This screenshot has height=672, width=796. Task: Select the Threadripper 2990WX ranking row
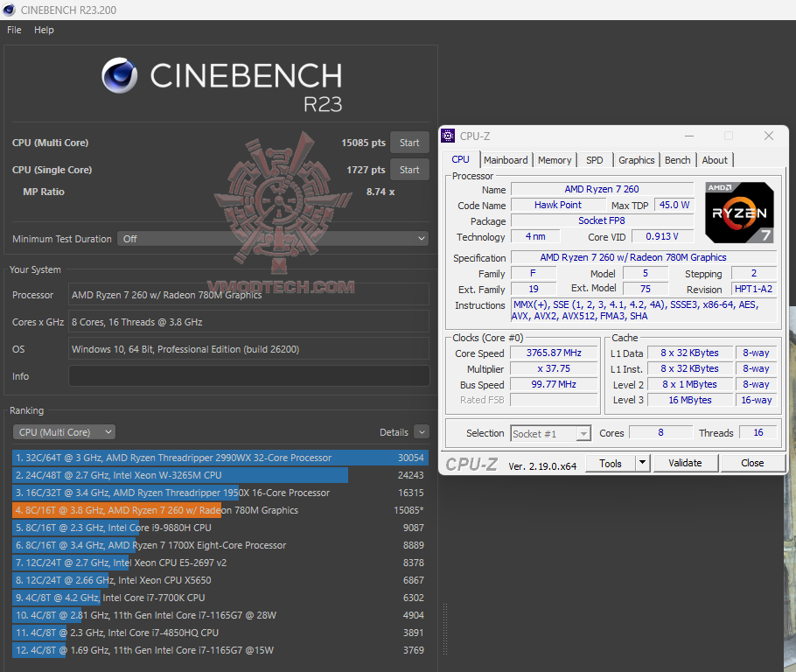pyautogui.click(x=220, y=458)
